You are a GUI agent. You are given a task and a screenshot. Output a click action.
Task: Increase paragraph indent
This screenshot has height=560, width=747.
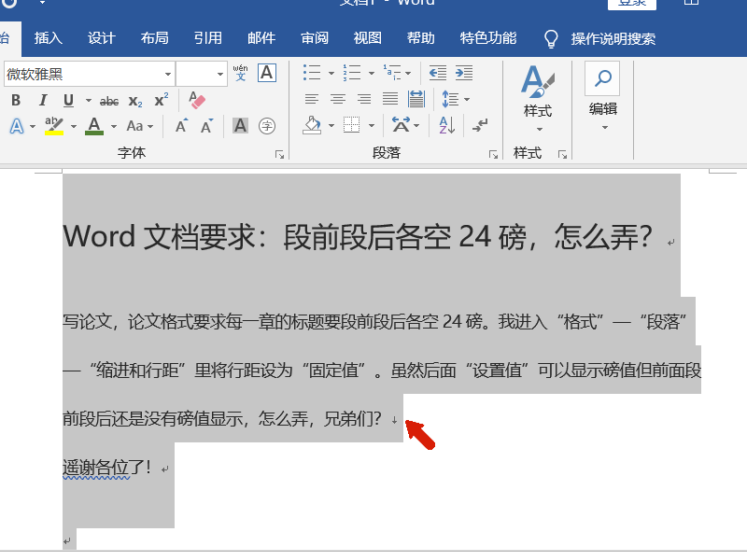463,73
